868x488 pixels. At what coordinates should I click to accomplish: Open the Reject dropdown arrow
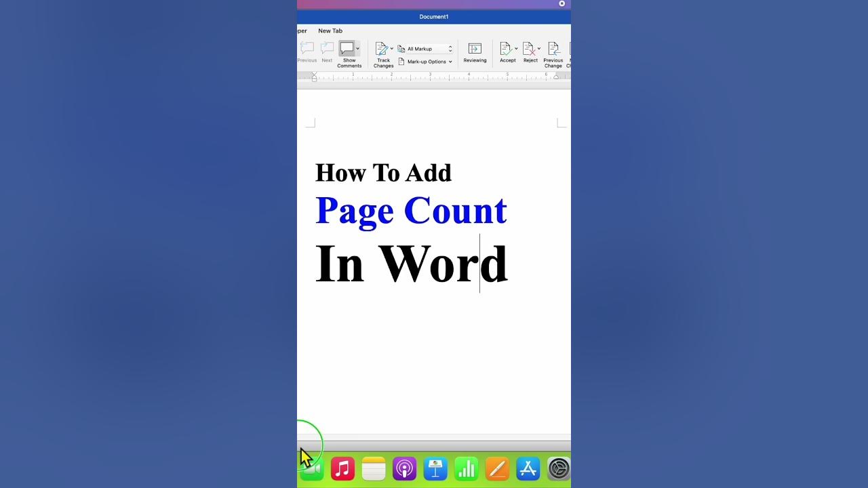[539, 49]
